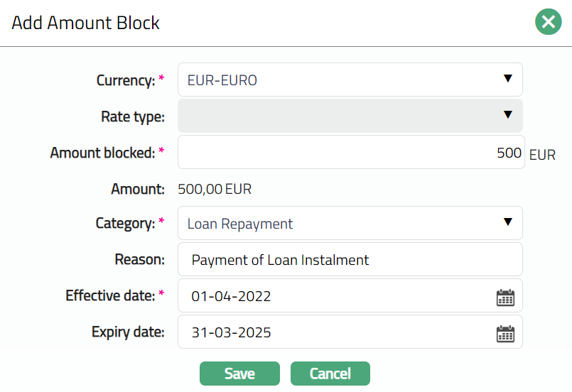Click the Expiry date label
The height and width of the screenshot is (392, 572).
point(128,332)
